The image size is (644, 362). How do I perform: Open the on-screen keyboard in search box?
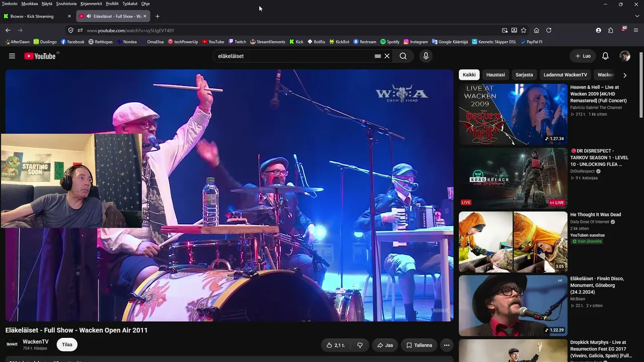(x=378, y=56)
